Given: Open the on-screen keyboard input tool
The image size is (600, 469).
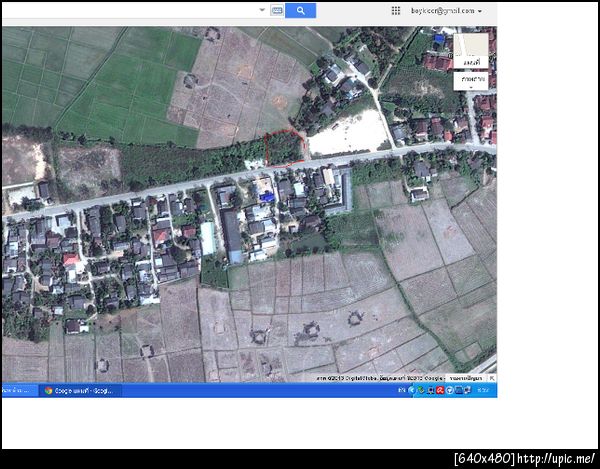Looking at the screenshot, I should [277, 10].
